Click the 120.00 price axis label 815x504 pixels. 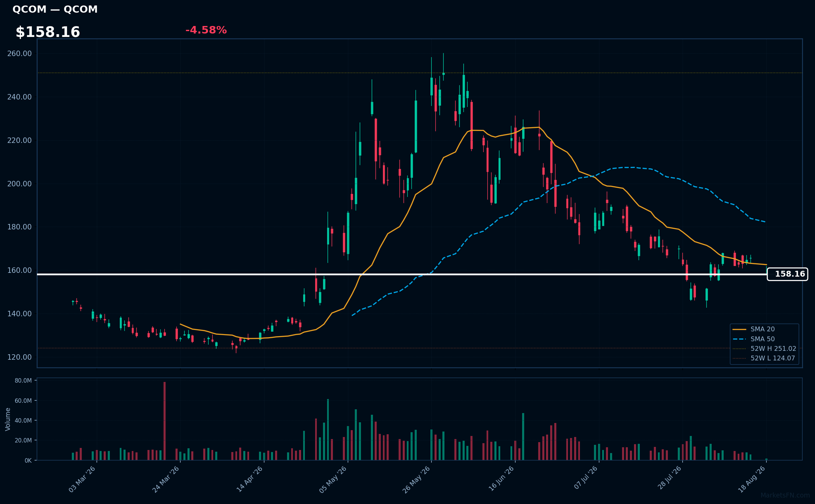coord(20,357)
